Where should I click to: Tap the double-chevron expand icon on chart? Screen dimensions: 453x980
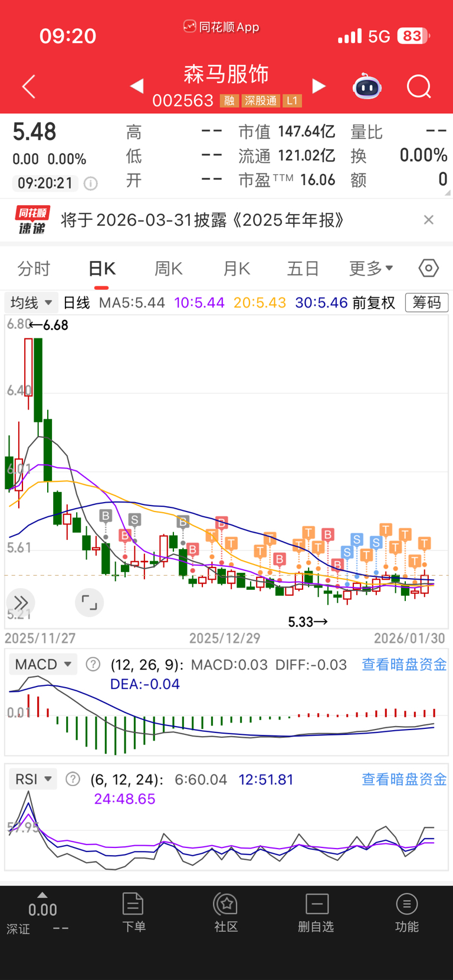(21, 602)
